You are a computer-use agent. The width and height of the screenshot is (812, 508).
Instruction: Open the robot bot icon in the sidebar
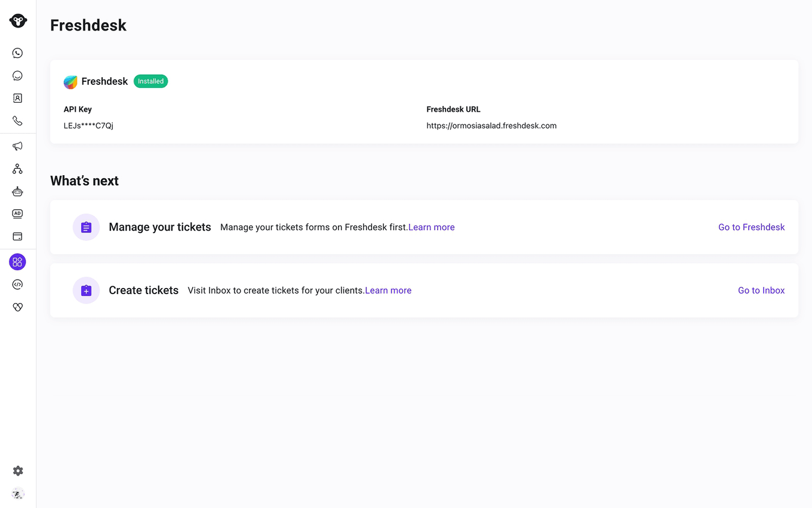tap(17, 191)
